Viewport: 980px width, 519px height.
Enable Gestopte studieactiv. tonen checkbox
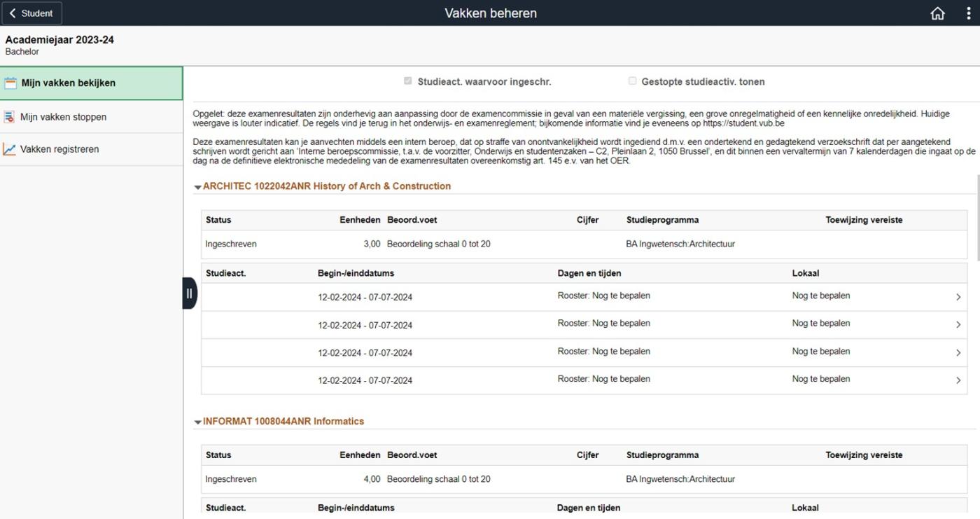click(632, 81)
